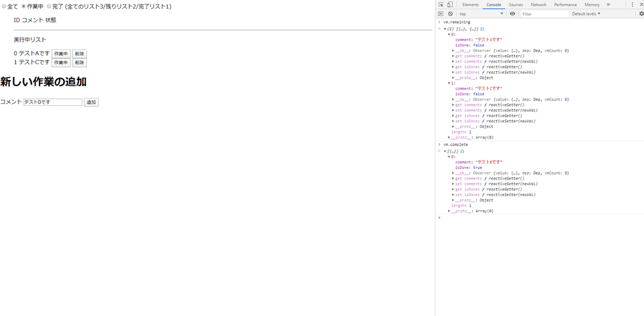Toggle the device toolbar icon
This screenshot has width=644, height=316.
point(449,4)
